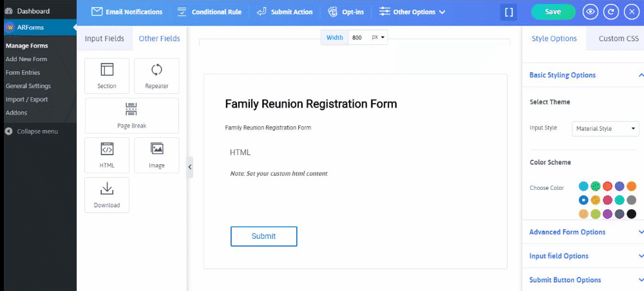Switch to Input Fields tab
The width and height of the screenshot is (644, 291).
[104, 39]
